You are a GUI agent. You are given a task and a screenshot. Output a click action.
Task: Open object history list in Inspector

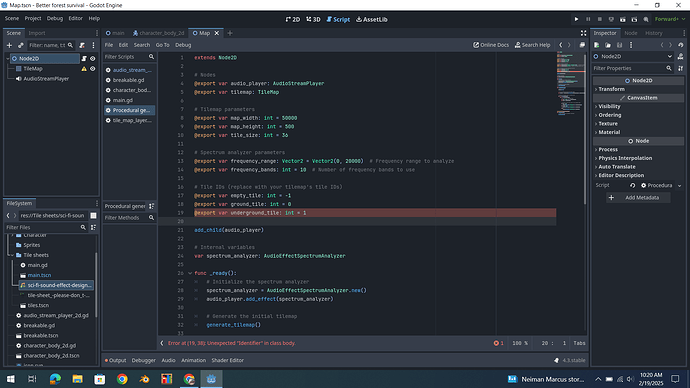coord(680,45)
